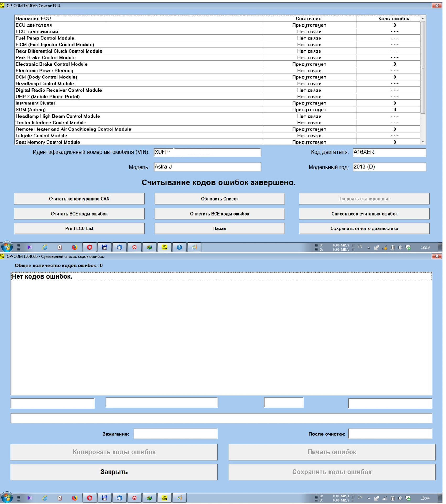Click the Wi-Fi icon in the taskbar
The width and height of the screenshot is (446, 504).
click(179, 247)
